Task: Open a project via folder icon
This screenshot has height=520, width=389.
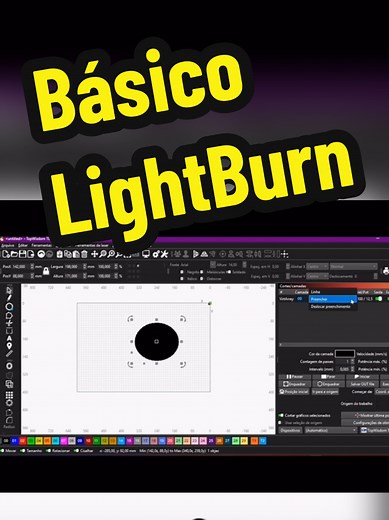Action: pyautogui.click(x=14, y=254)
